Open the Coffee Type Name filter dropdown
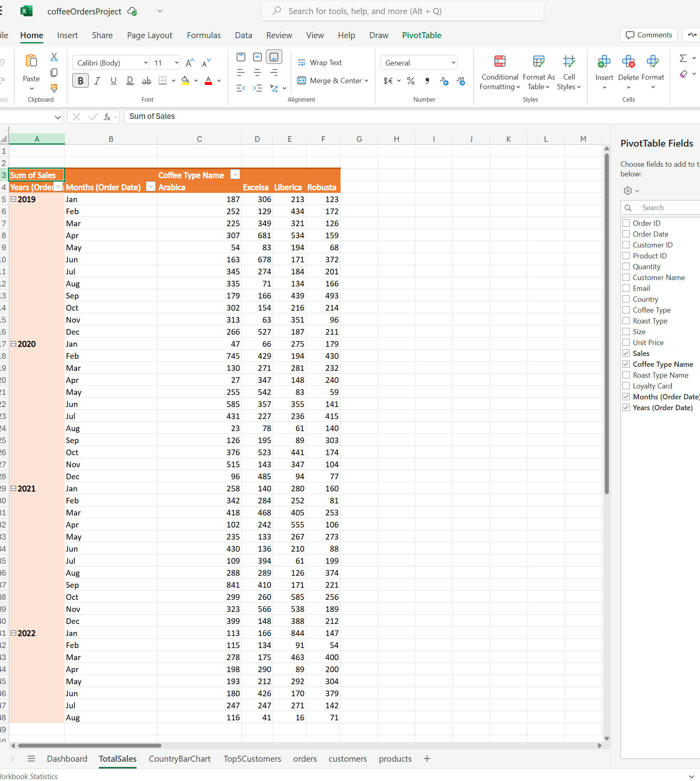 pyautogui.click(x=235, y=174)
